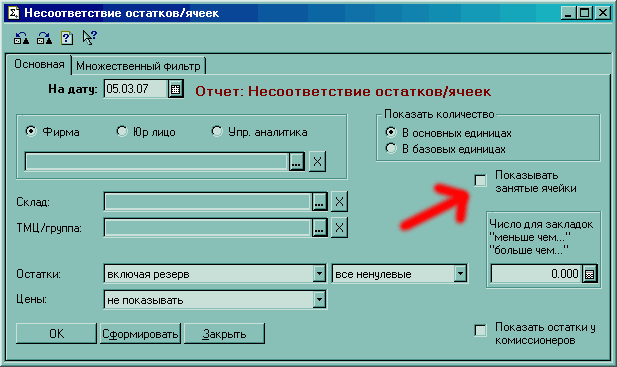Open the firm selection ellipsis button
Screen dimensions: 617x367
tap(296, 162)
